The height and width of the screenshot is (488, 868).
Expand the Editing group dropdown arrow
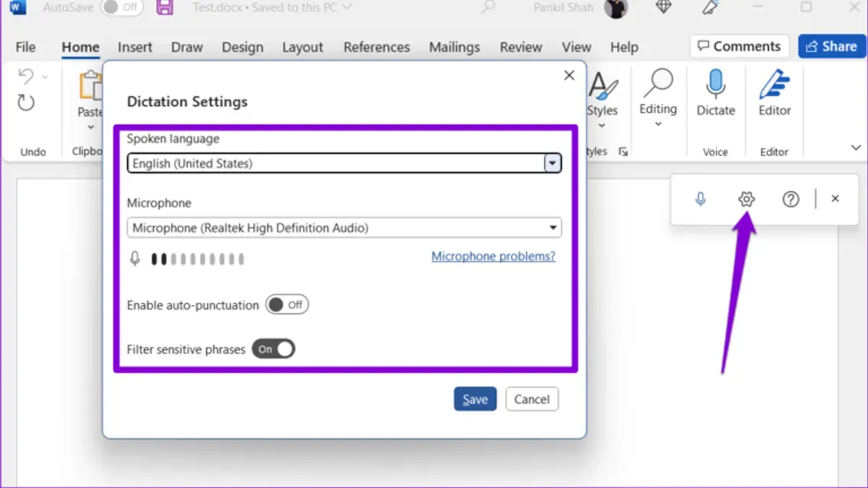pos(658,124)
